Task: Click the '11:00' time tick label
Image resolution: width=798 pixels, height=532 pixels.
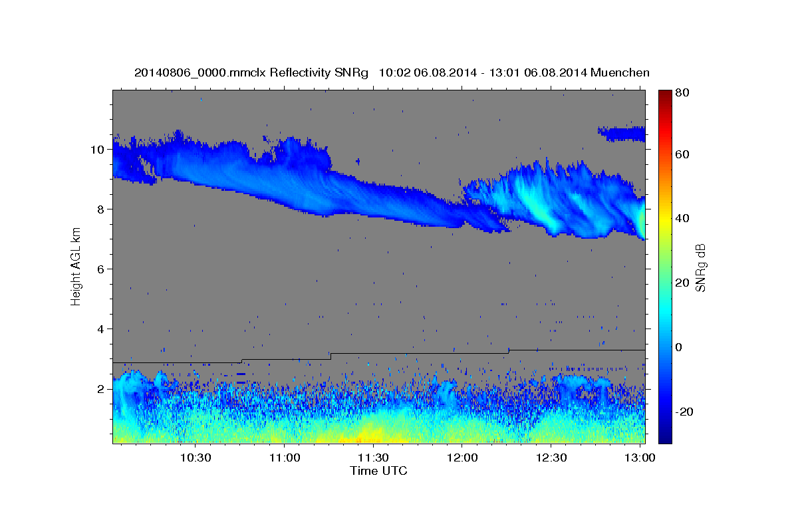Action: [x=285, y=458]
